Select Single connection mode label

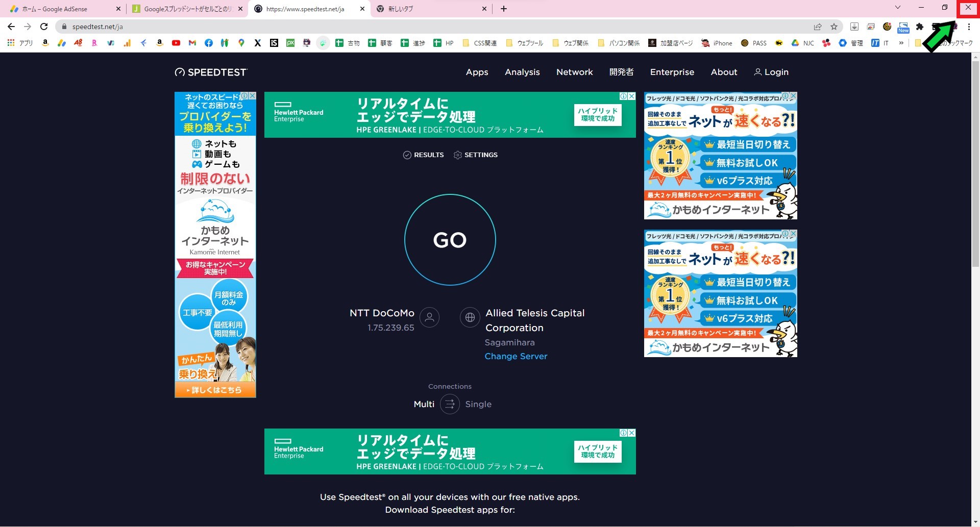click(x=478, y=404)
